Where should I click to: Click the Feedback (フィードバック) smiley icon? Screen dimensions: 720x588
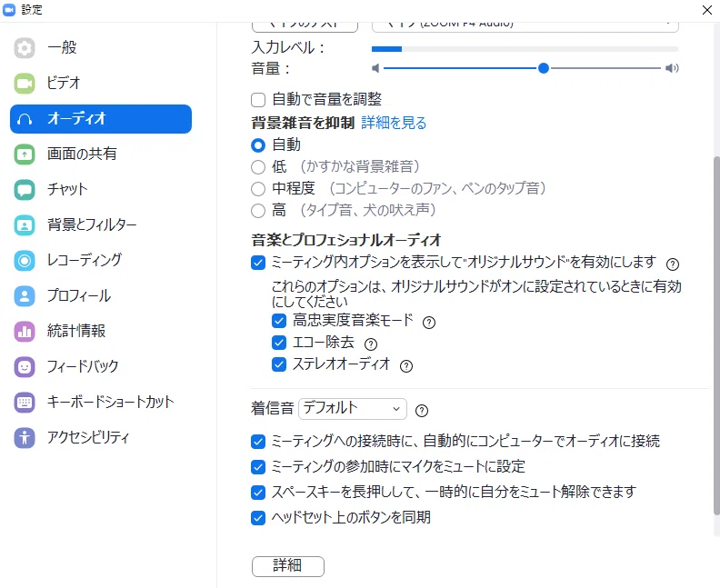point(25,367)
